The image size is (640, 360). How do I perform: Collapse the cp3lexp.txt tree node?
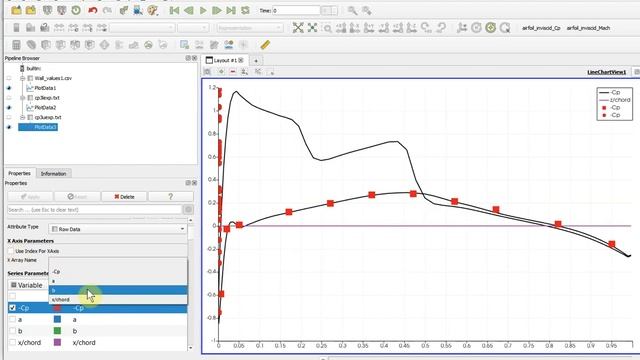tap(23, 98)
